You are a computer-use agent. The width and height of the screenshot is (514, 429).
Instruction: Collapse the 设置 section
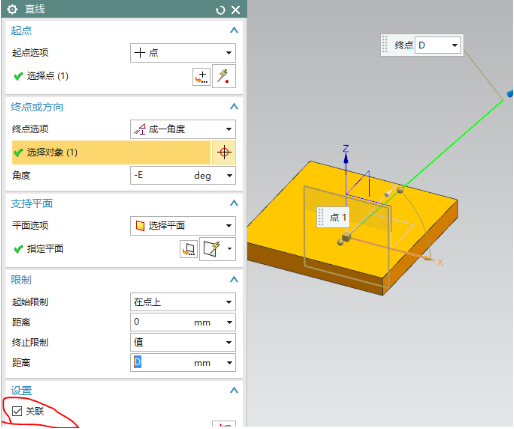click(234, 390)
